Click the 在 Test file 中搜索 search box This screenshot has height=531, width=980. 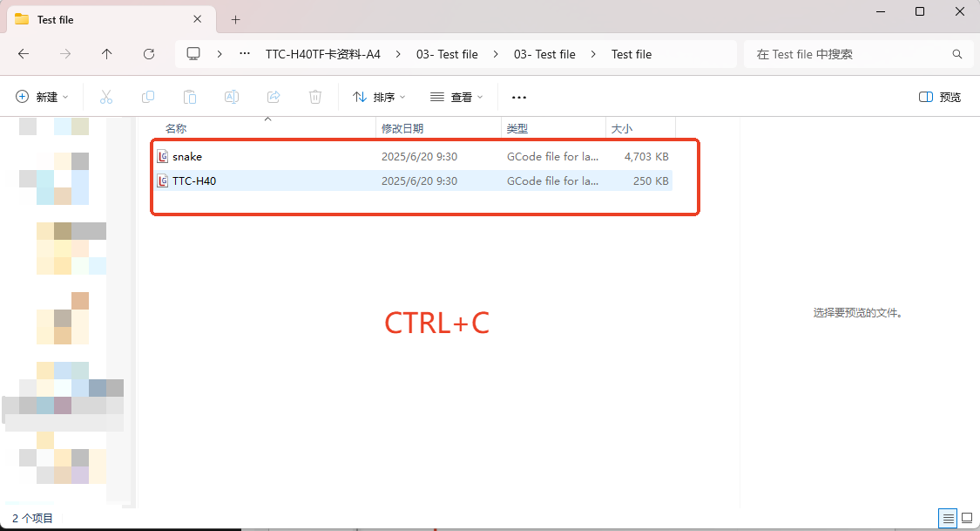click(x=849, y=54)
